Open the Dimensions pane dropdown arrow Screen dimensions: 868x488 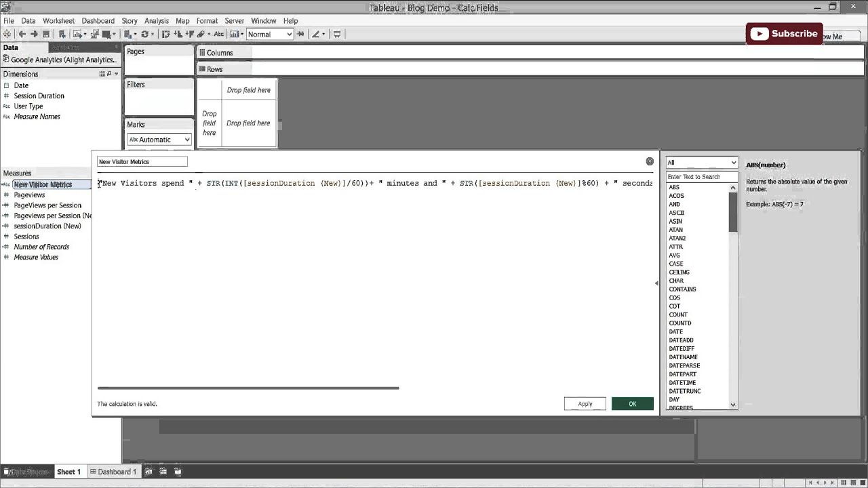click(116, 74)
